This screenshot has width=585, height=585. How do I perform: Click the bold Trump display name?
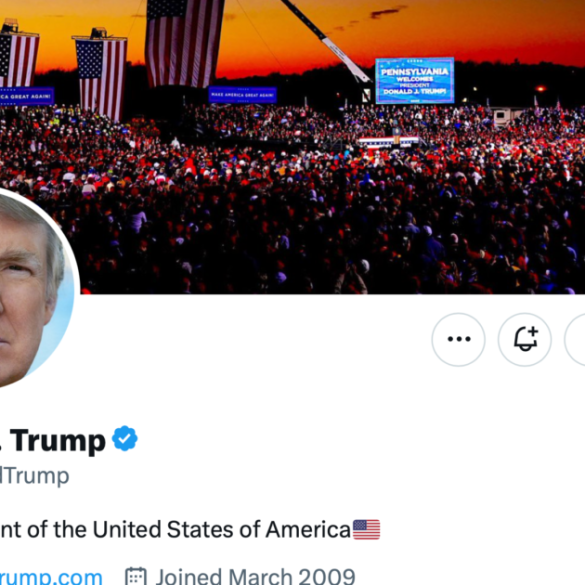(58, 441)
